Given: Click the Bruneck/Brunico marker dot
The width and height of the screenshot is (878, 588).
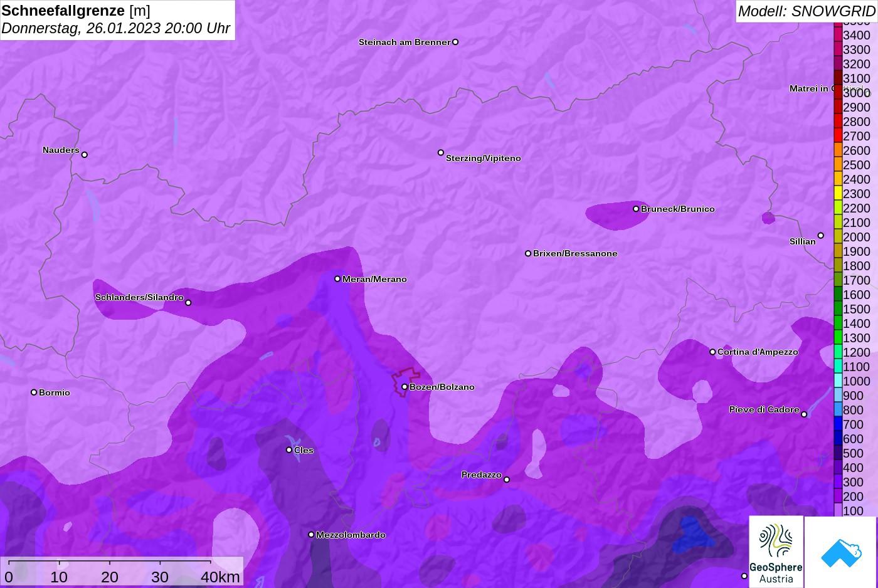Looking at the screenshot, I should tap(636, 209).
